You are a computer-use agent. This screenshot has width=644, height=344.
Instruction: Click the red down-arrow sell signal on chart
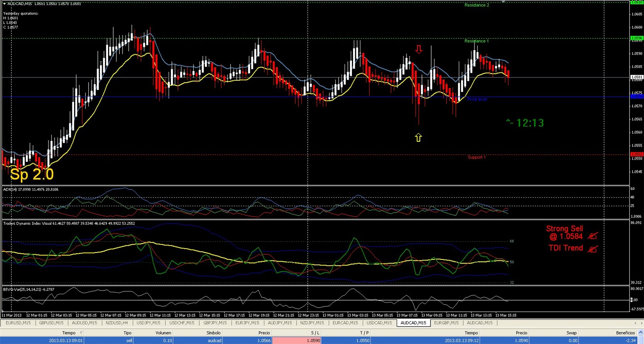tap(419, 49)
